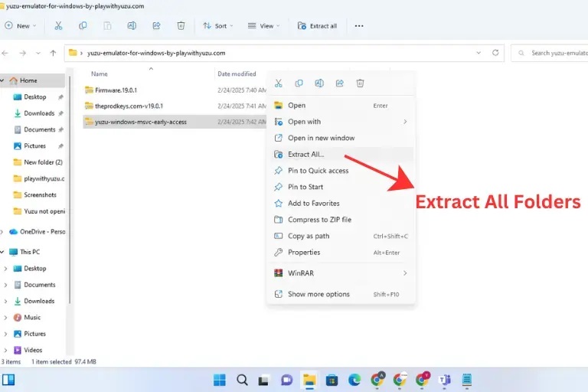Click the Delete trash icon in context menu
Screen dimensions: 588x392
point(360,83)
